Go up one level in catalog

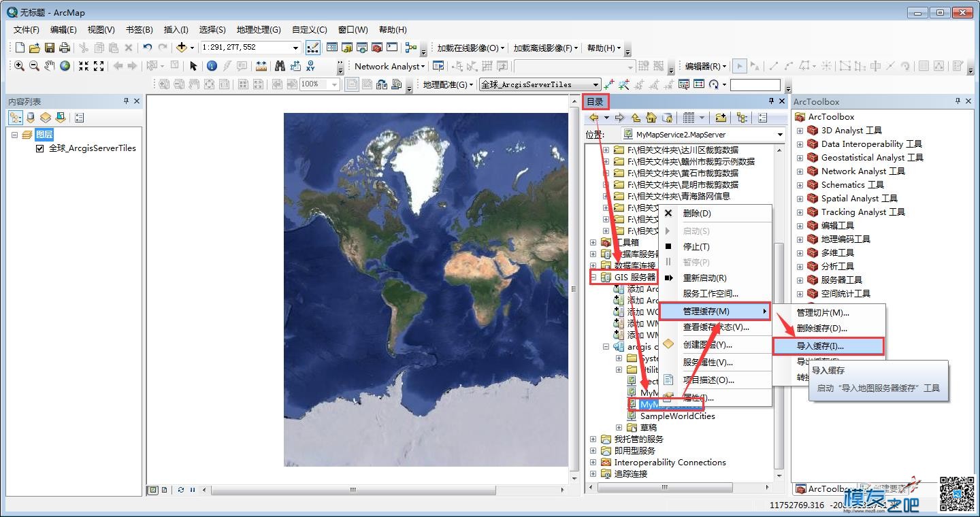[x=636, y=118]
